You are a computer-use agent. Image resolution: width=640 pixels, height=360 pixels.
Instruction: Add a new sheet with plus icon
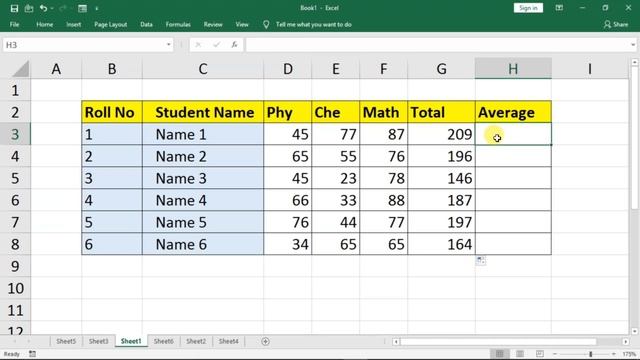(265, 341)
